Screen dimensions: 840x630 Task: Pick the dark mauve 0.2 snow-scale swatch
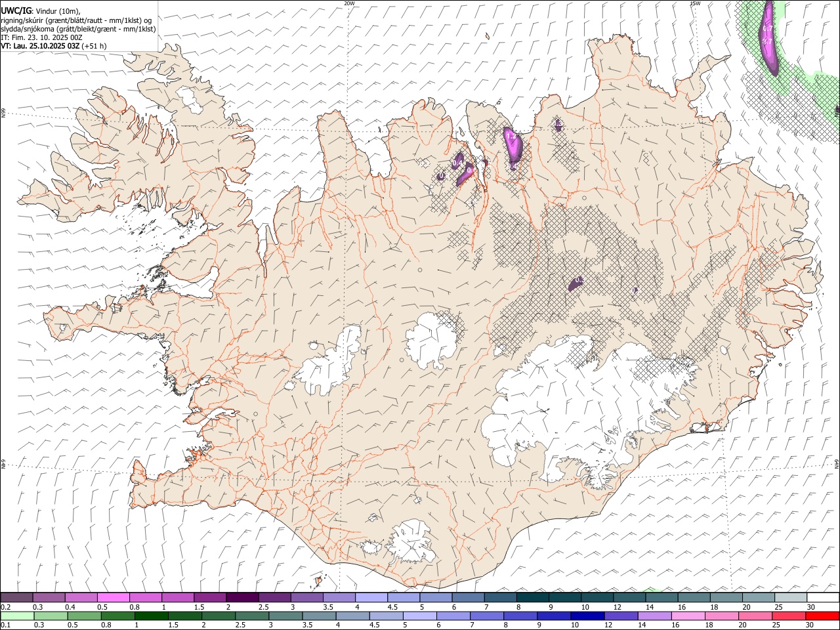tap(16, 598)
